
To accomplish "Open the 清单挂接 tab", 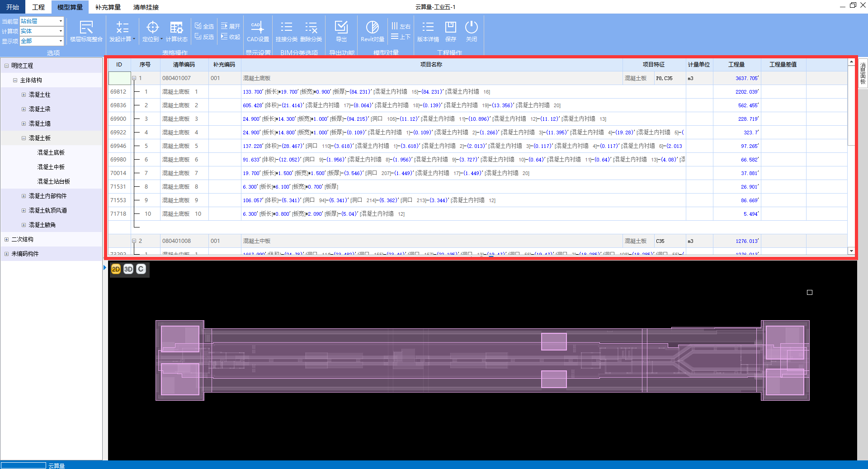I will 146,7.
